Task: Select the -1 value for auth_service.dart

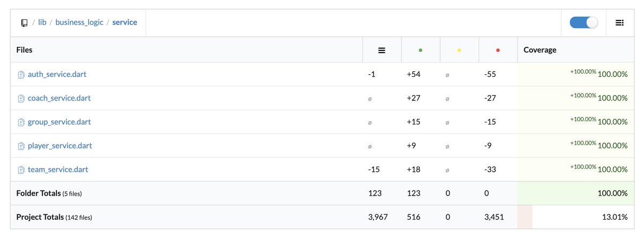Action: click(372, 75)
